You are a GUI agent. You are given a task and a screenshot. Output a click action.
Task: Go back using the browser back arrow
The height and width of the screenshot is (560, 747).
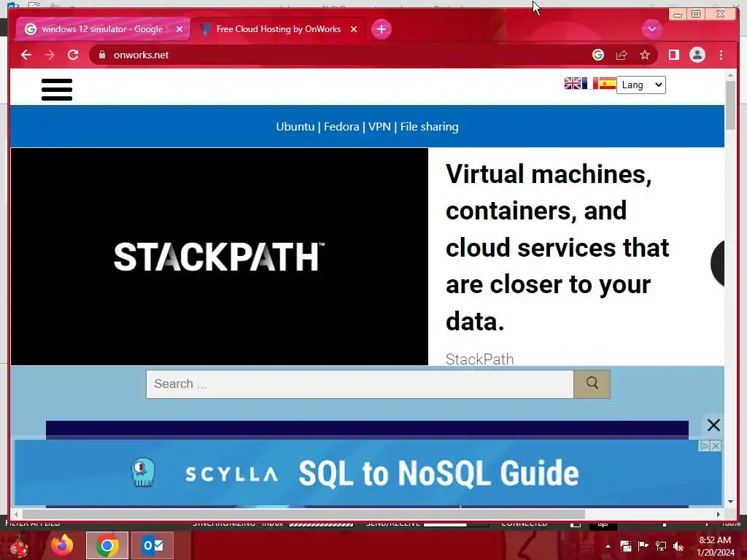(x=26, y=55)
